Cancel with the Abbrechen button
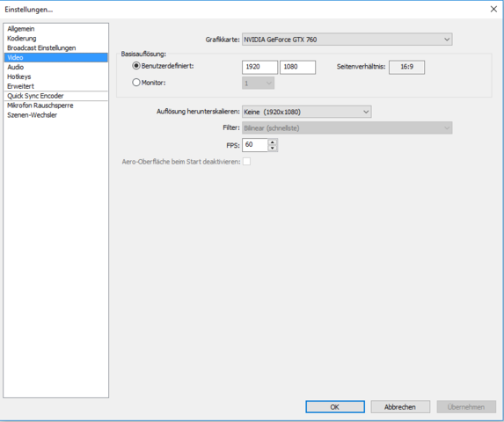 (x=400, y=407)
